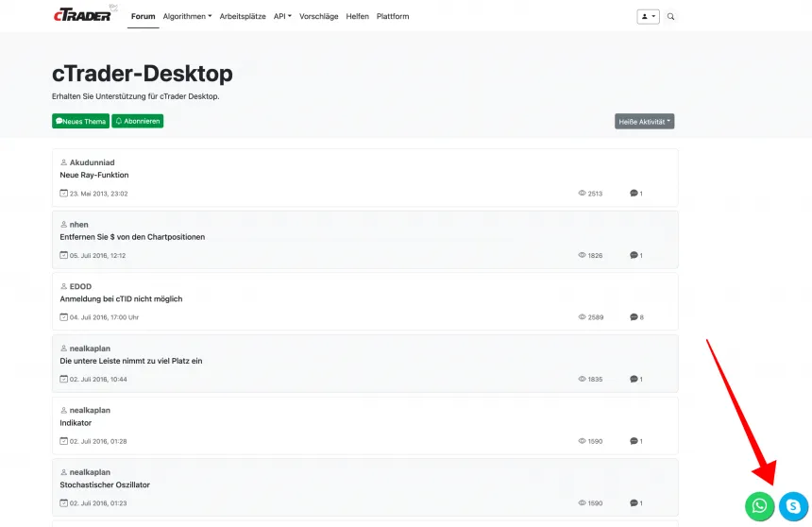Select Plattform in navigation bar
The height and width of the screenshot is (527, 812).
(x=393, y=17)
